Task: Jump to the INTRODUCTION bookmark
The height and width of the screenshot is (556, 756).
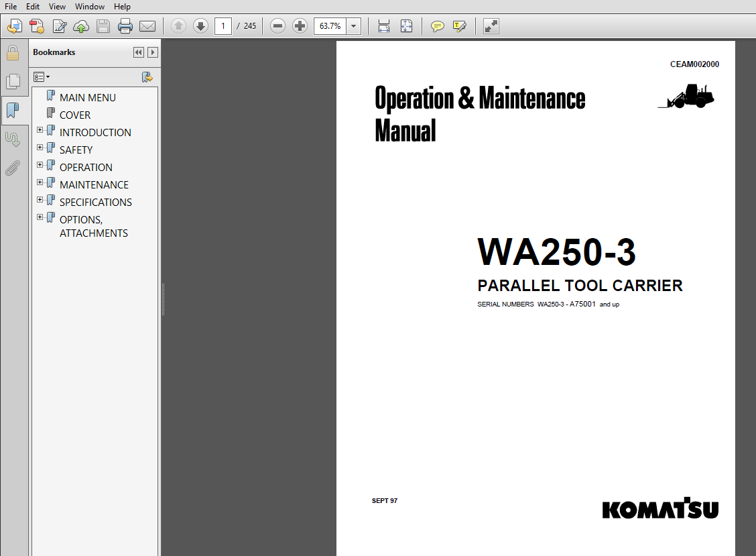Action: tap(95, 132)
